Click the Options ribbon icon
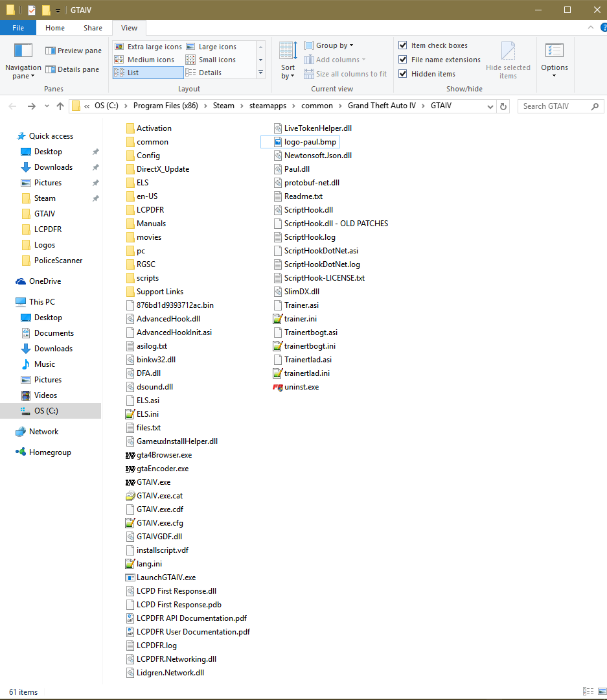Viewport: 607px width, 700px height. [x=555, y=50]
